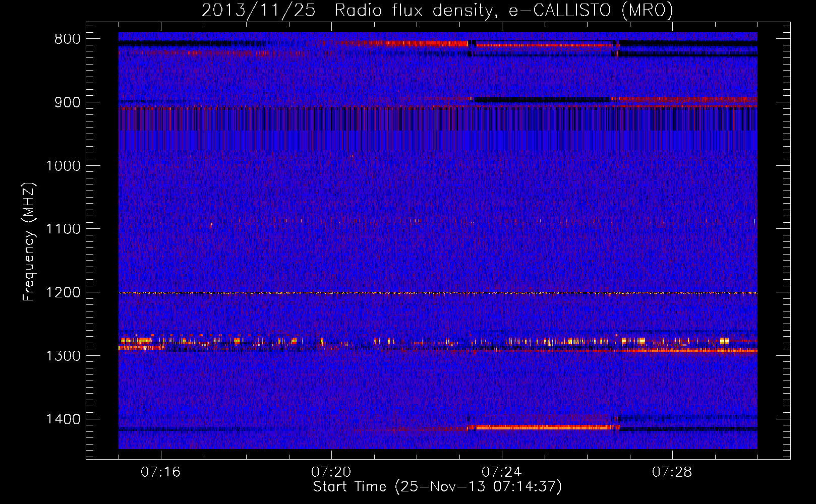Click the bright orange band near 1410 MHz
Image resolution: width=816 pixels, height=504 pixels.
[x=544, y=427]
